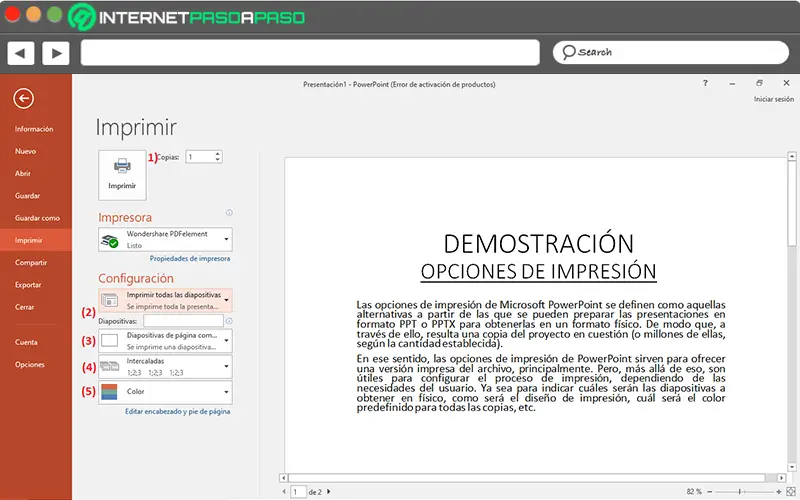Decrease the Copias count with down arrow
Viewport: 800px width, 500px height.
click(218, 160)
